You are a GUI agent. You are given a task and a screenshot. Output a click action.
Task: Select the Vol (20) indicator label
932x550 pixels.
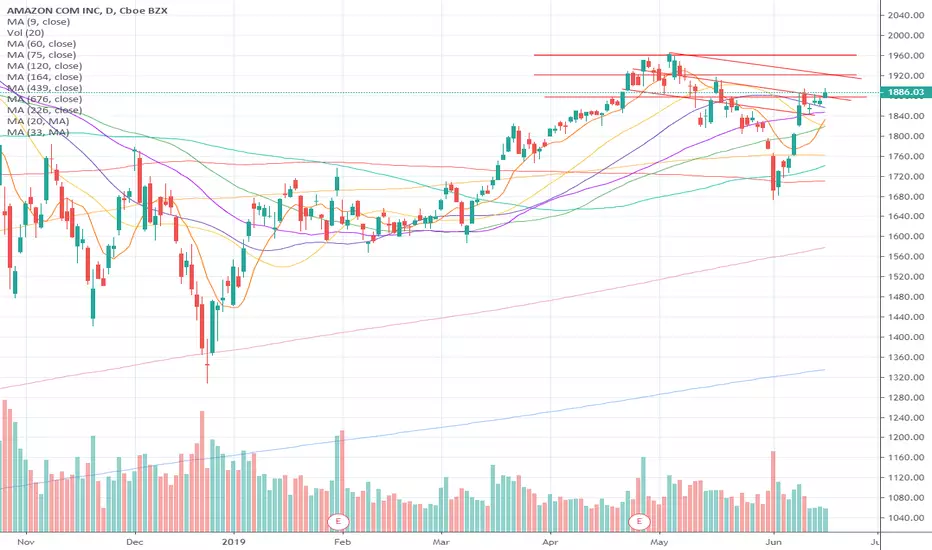[26, 33]
